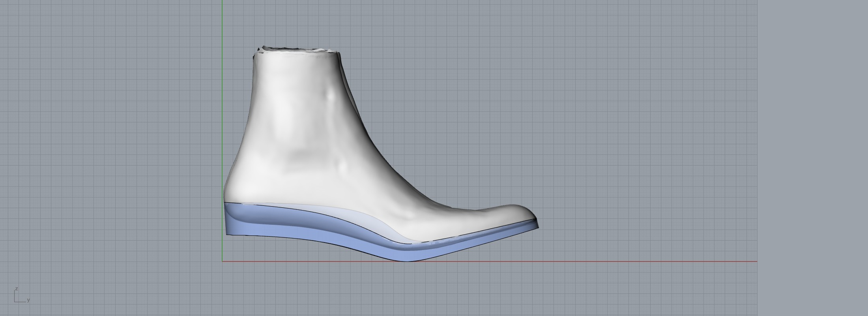Image resolution: width=868 pixels, height=316 pixels.
Task: Click the z label on the axis icon
Action: (16, 289)
